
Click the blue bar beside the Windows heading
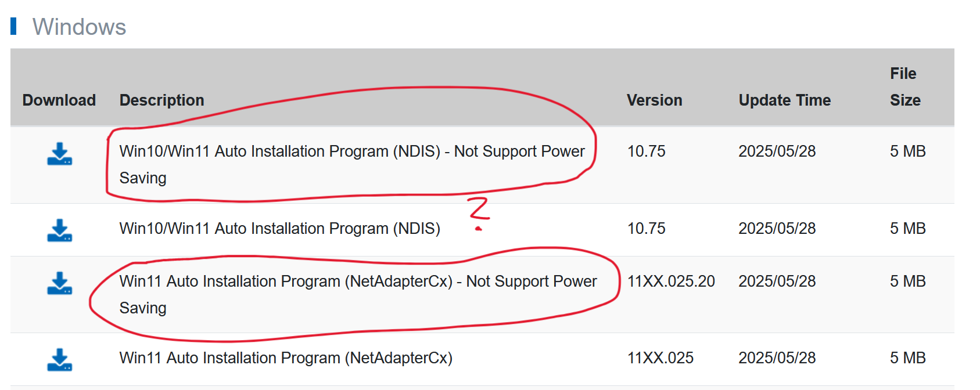coord(13,26)
